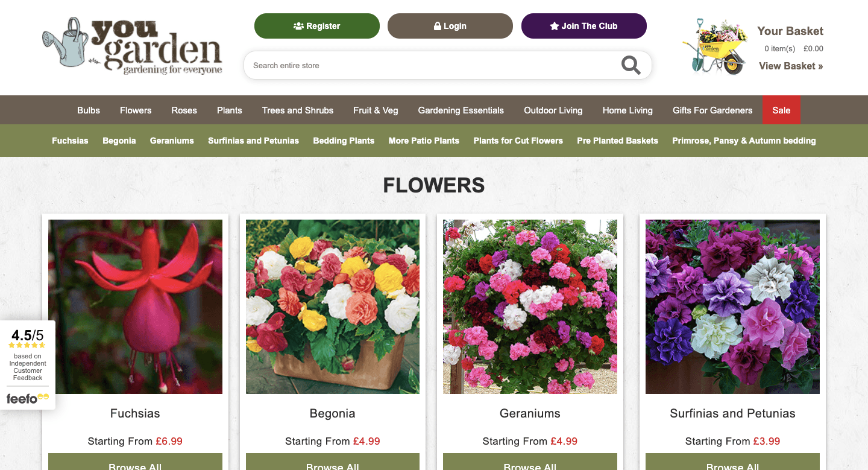Select Primrose, Pansy & Autumn bedding link
868x470 pixels.
pyautogui.click(x=744, y=141)
